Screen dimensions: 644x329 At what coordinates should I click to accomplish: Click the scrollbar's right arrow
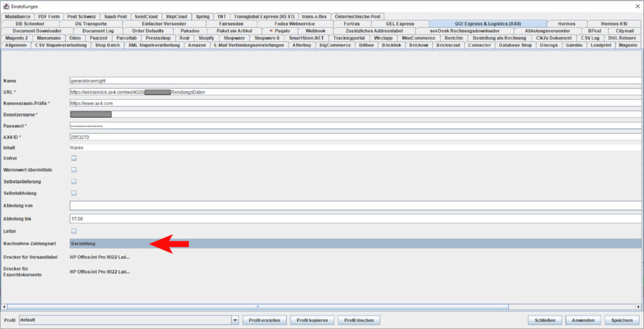(x=639, y=307)
